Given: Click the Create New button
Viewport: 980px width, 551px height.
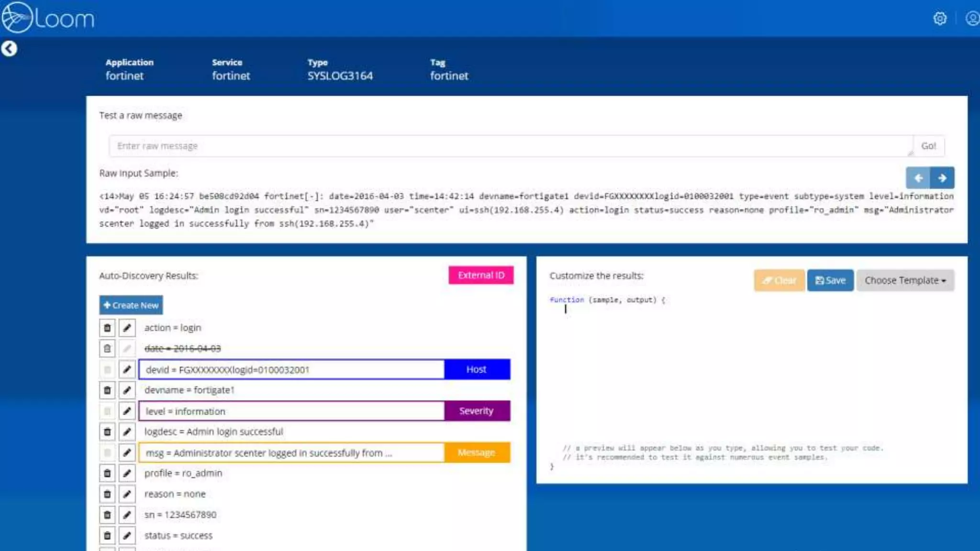Looking at the screenshot, I should click(131, 305).
